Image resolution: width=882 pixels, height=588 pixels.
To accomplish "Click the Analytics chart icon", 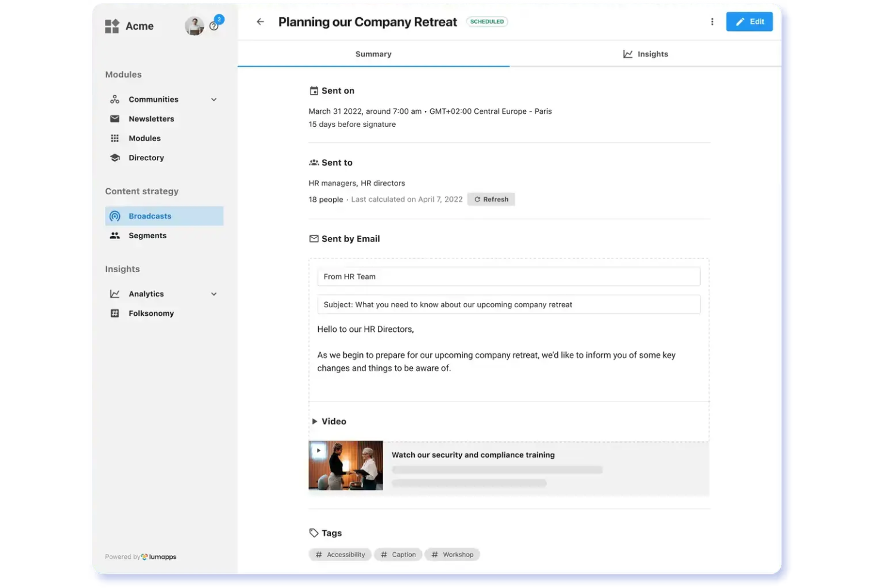I will pos(114,294).
